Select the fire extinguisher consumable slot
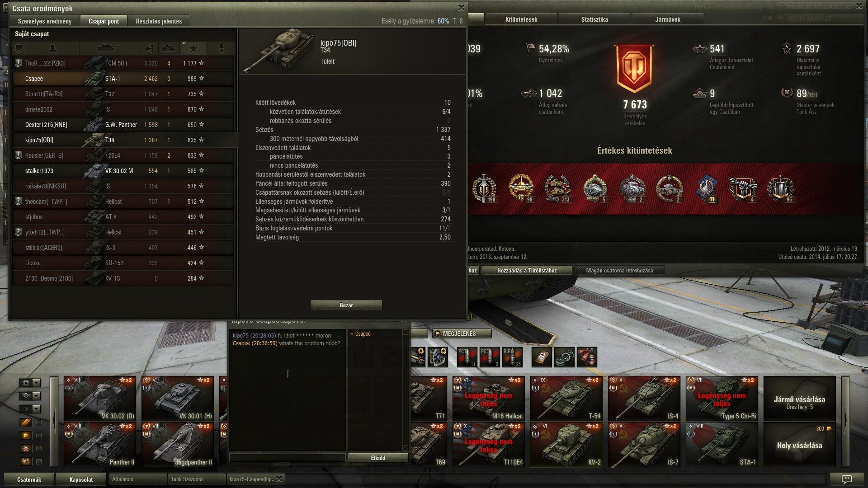 click(x=587, y=357)
